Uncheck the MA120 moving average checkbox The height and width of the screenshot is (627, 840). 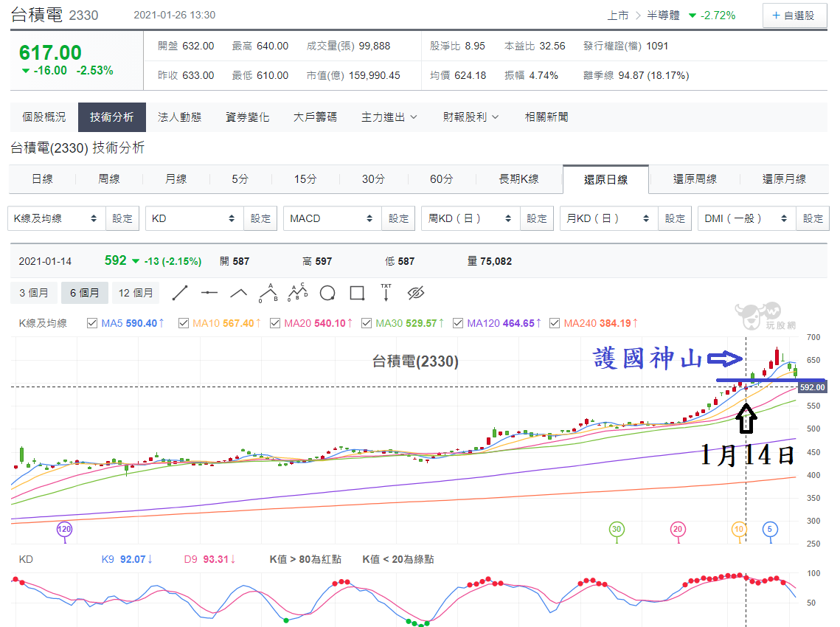click(458, 323)
